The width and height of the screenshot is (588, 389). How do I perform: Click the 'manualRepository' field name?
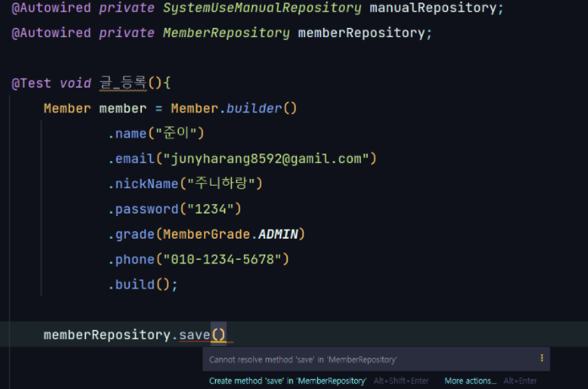[433, 8]
